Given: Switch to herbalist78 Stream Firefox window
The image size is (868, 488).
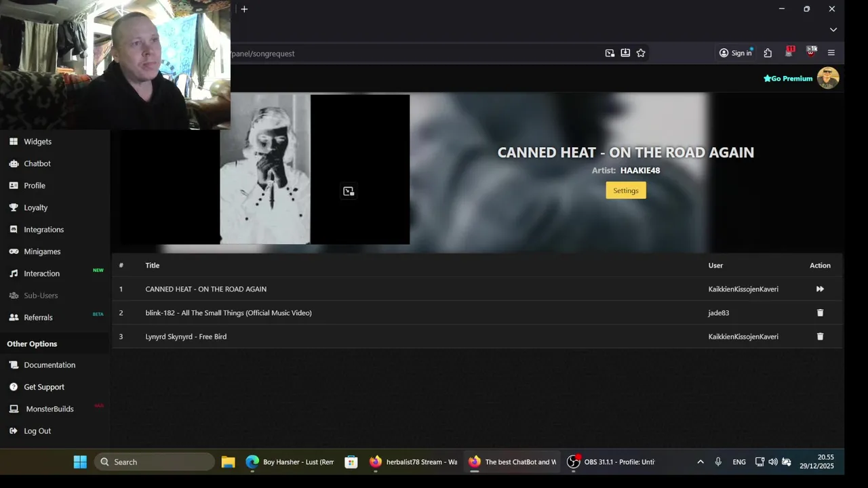Looking at the screenshot, I should 413,462.
